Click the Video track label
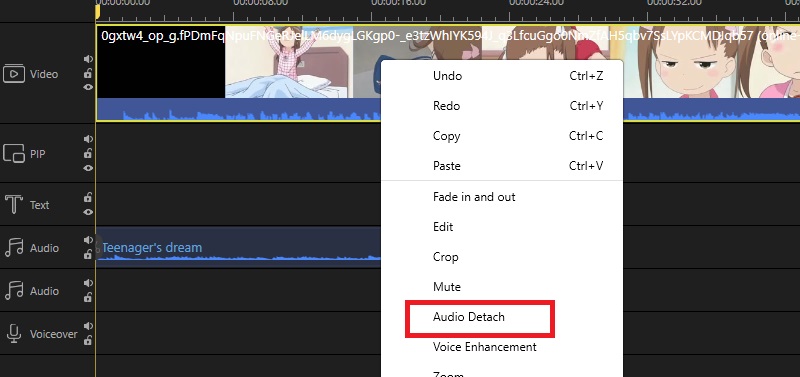This screenshot has width=800, height=377. [44, 74]
